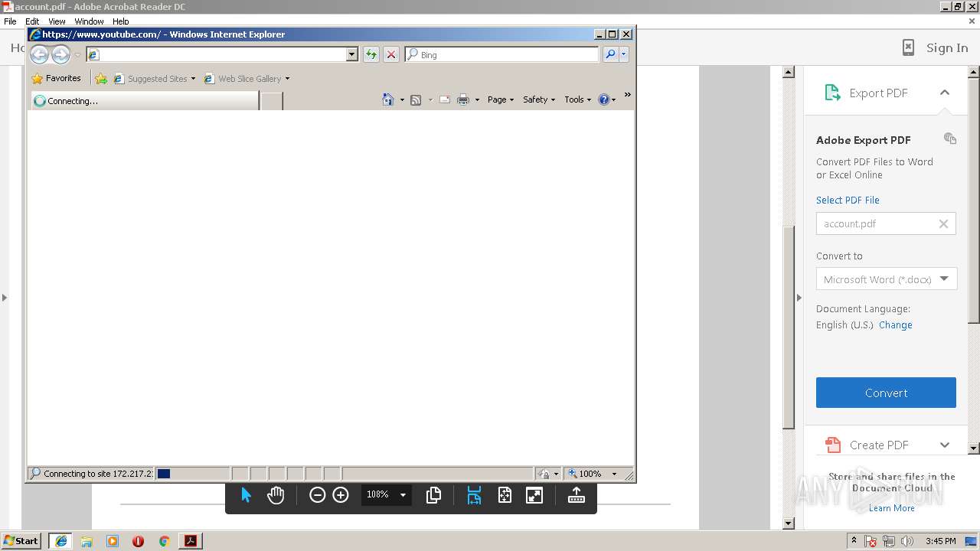Click the IE Home icon
Screen dimensions: 980x551
(388, 99)
